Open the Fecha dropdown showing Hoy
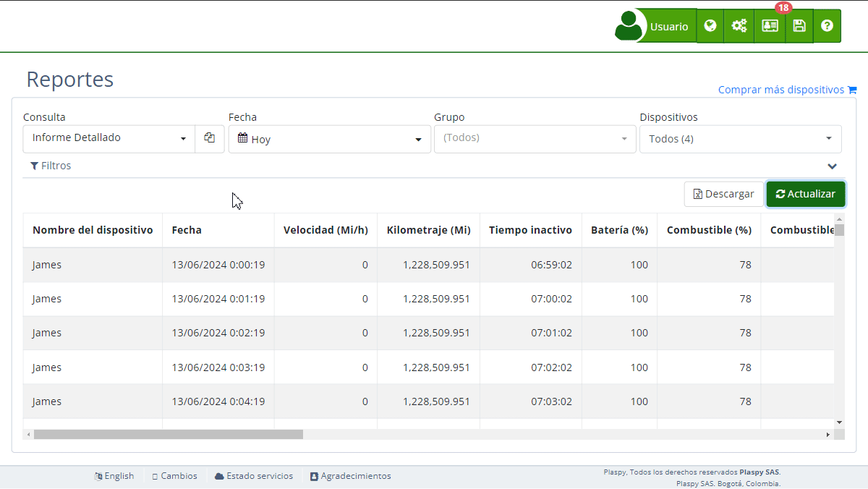The height and width of the screenshot is (489, 868). pos(329,139)
